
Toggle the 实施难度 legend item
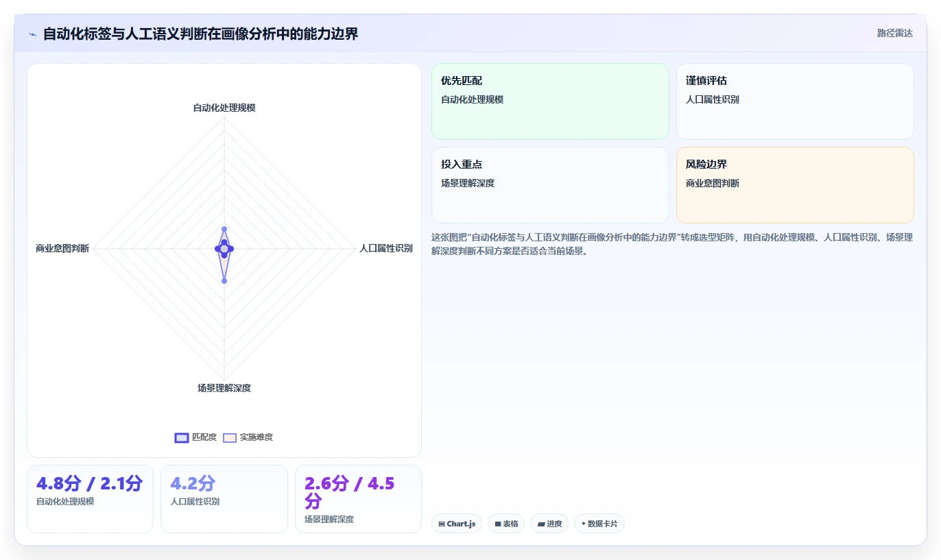248,437
